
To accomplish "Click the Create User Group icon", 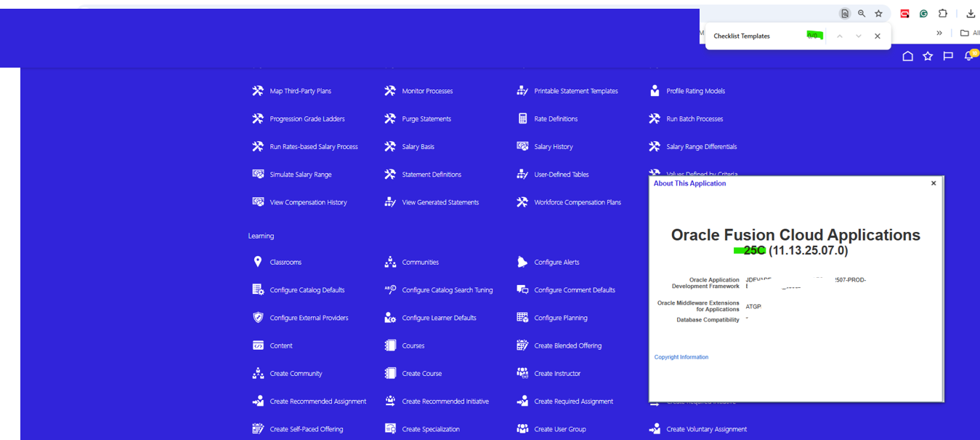I will coord(522,429).
